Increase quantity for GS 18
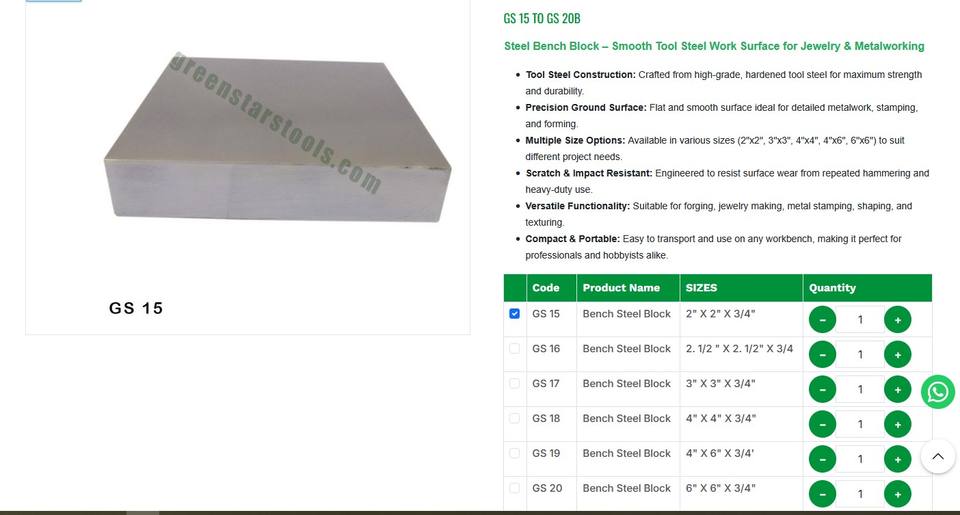The width and height of the screenshot is (960, 515). click(898, 424)
